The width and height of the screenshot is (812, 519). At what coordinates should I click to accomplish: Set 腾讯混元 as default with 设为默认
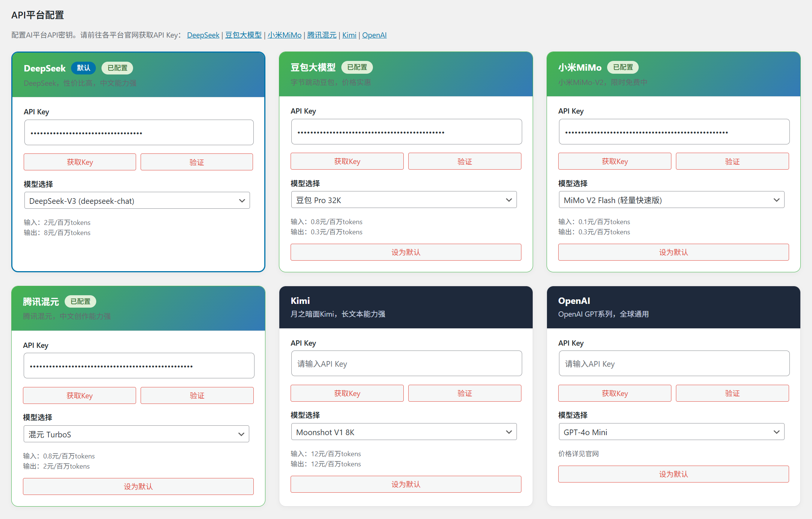coord(138,487)
